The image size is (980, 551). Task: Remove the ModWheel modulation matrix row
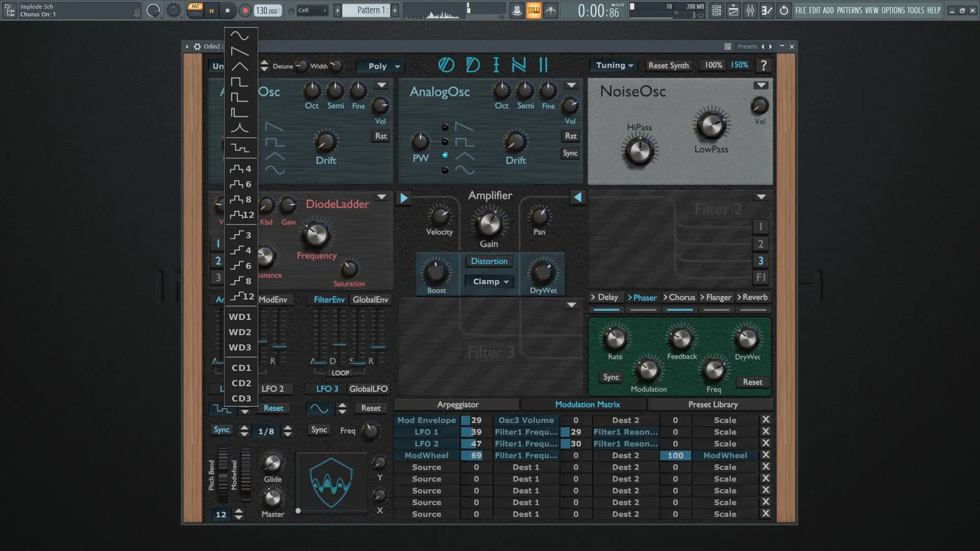(766, 455)
